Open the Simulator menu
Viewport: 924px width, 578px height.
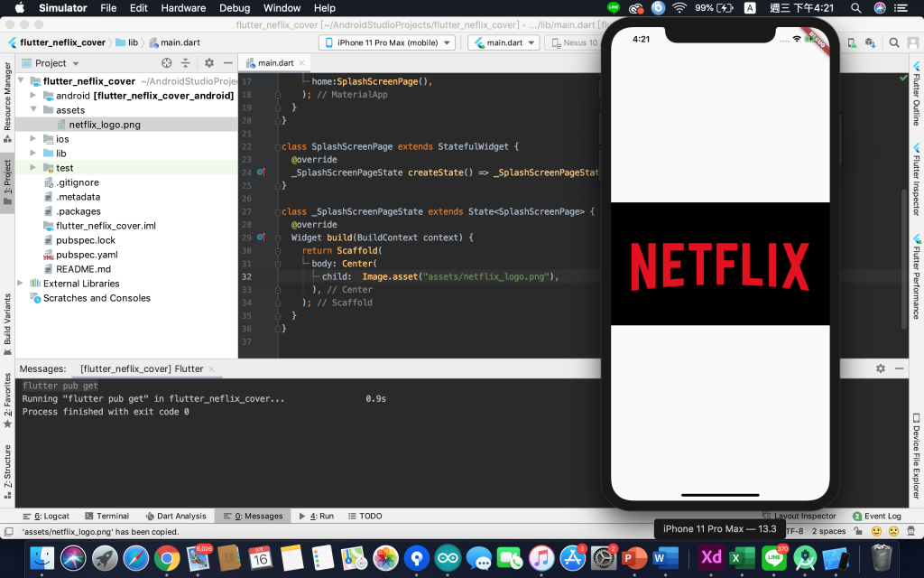62,8
